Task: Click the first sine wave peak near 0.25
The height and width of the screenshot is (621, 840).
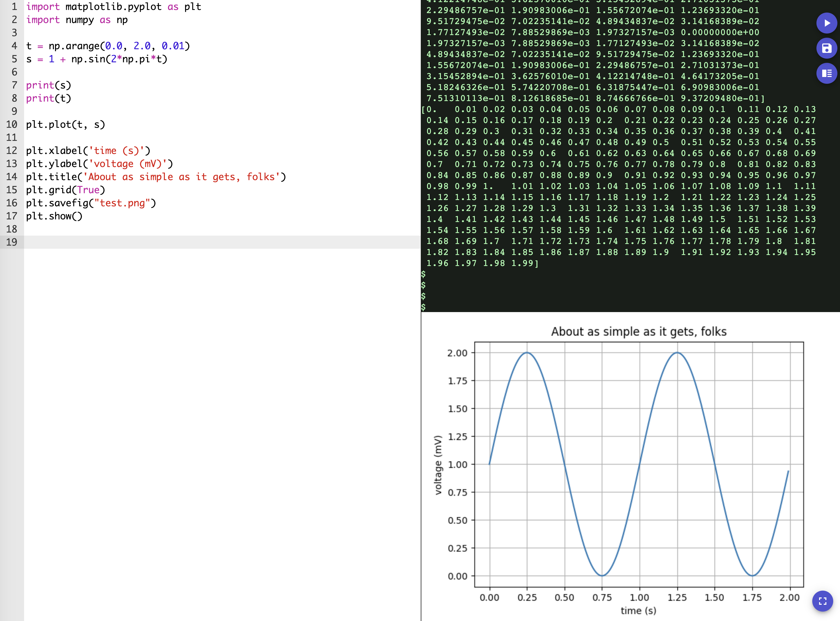Action: [x=527, y=353]
